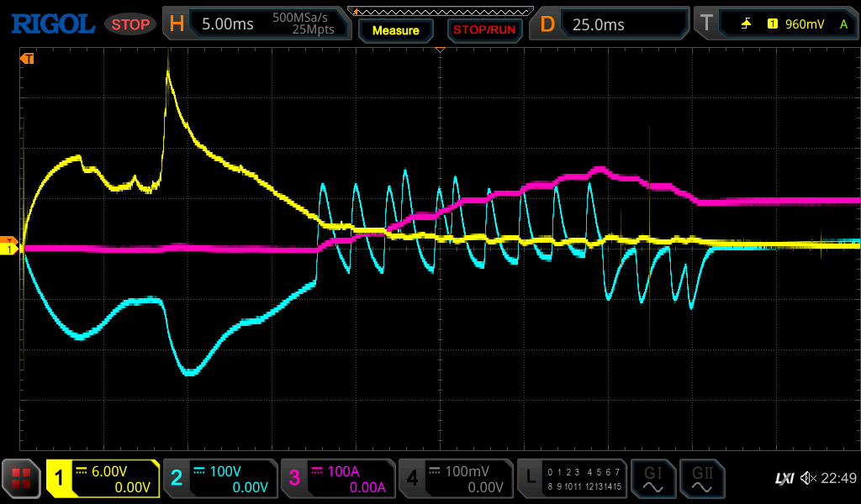Image resolution: width=861 pixels, height=504 pixels.
Task: Toggle channel 1 yellow 6.00V display
Action: coord(103,479)
